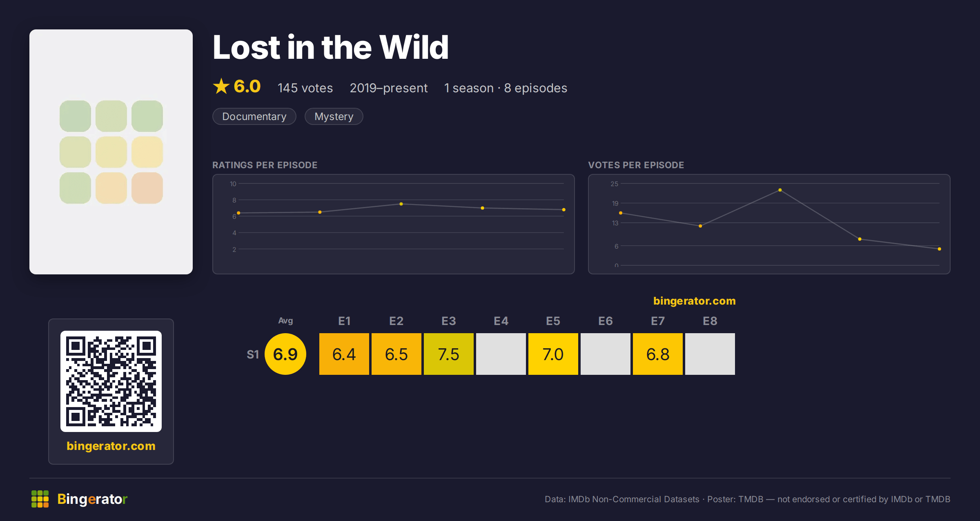Click the gold star rating icon

[x=221, y=86]
